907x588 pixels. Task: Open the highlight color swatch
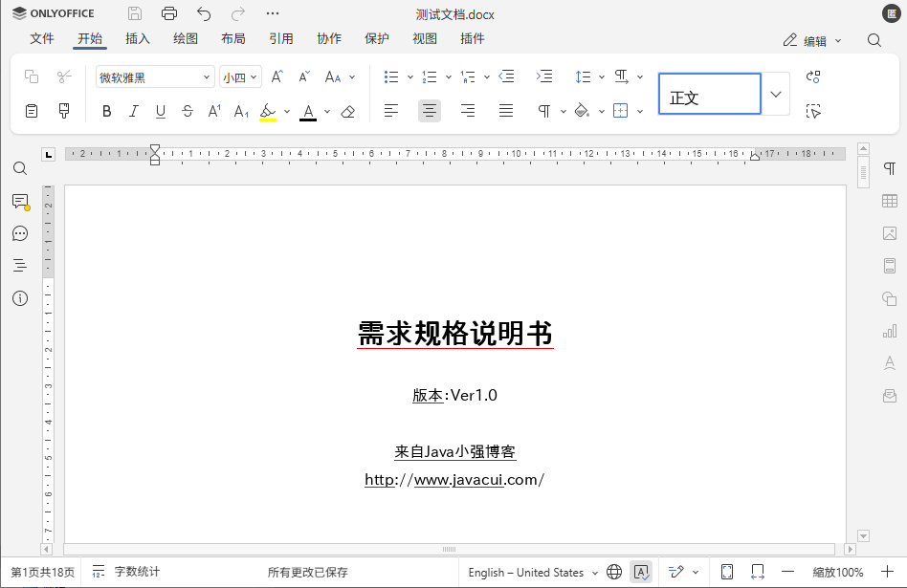click(271, 112)
